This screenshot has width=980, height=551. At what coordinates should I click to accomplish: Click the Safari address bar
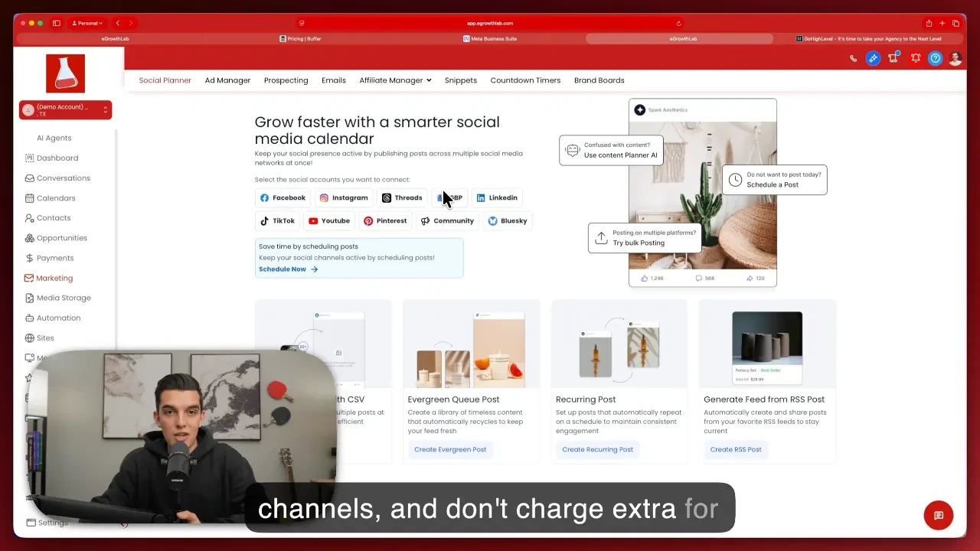tap(490, 23)
